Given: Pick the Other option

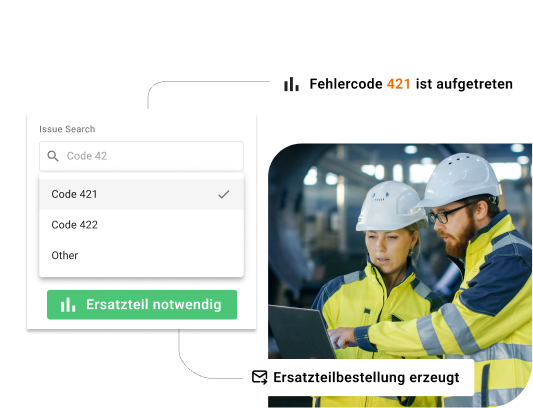Looking at the screenshot, I should click(141, 255).
